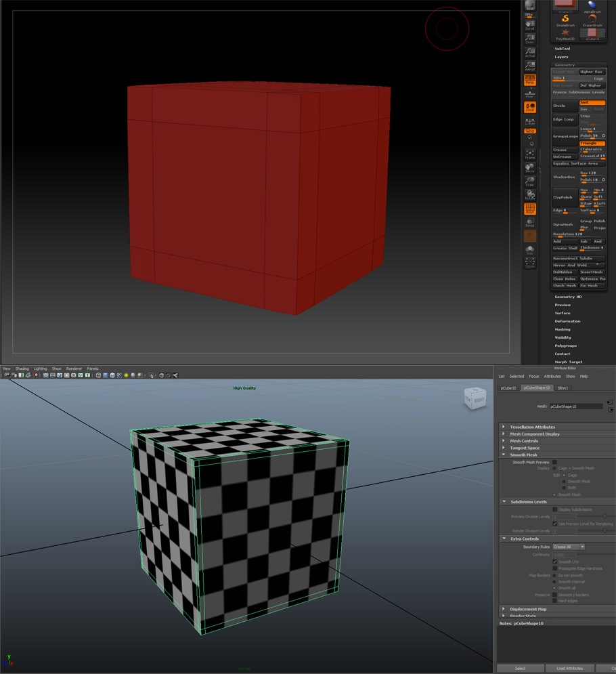Image resolution: width=616 pixels, height=674 pixels.
Task: Click the Load Attributes button
Action: [569, 668]
